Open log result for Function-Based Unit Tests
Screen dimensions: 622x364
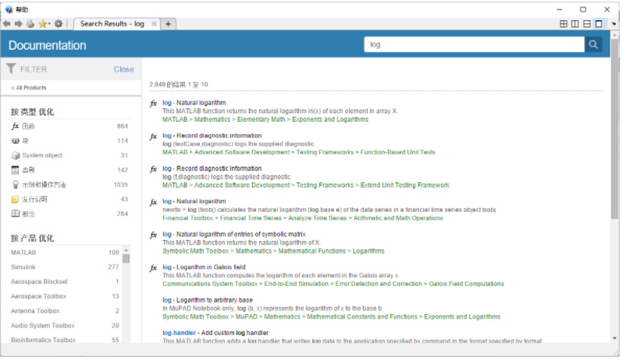[x=211, y=136]
